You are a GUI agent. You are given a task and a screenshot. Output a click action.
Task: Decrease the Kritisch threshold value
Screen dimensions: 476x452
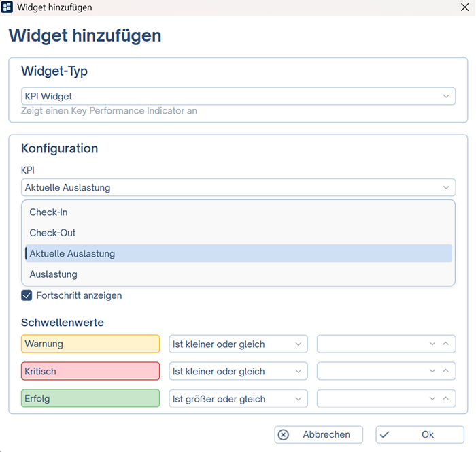[432, 371]
